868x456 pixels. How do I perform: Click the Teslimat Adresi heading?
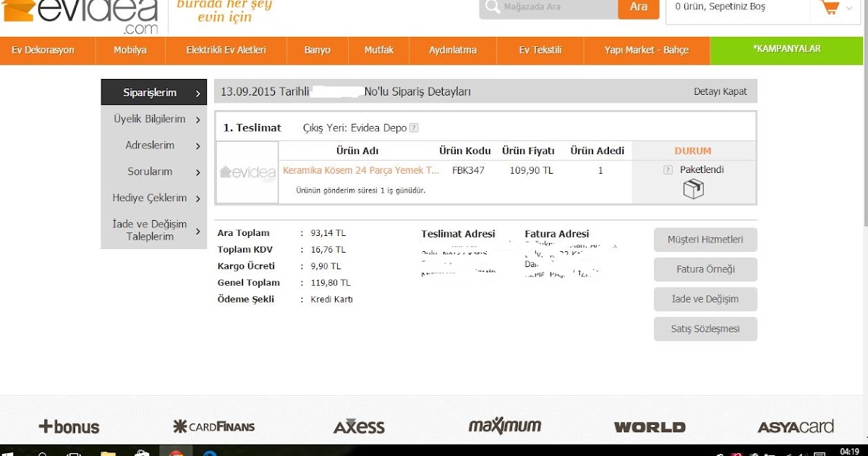458,234
